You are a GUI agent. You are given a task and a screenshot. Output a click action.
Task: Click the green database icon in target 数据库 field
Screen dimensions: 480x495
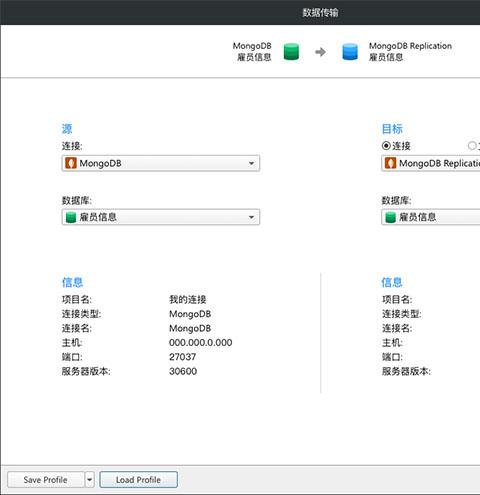pos(390,217)
